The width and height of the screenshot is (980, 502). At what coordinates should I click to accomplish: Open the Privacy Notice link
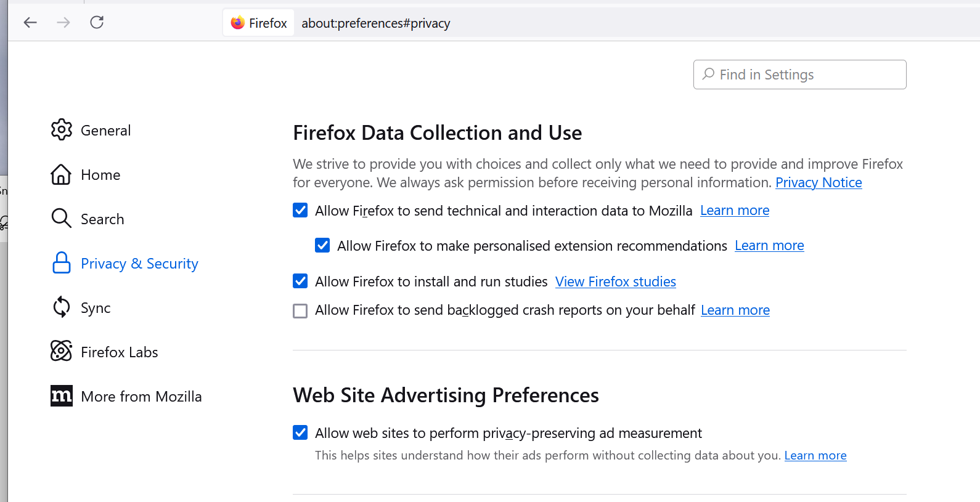[x=819, y=182]
